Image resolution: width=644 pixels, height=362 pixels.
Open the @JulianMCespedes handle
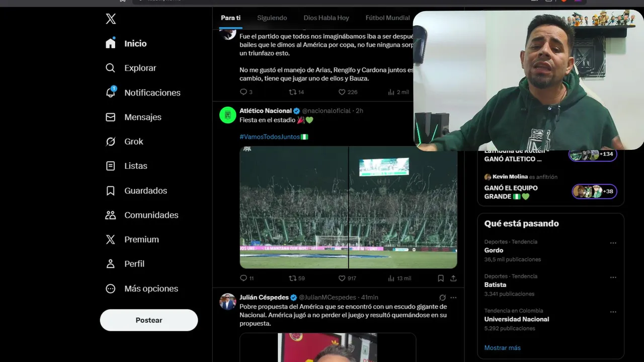point(328,298)
